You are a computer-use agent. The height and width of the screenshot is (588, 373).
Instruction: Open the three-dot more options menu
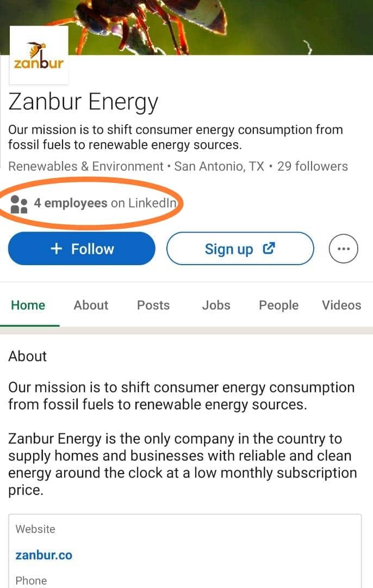[x=344, y=249]
